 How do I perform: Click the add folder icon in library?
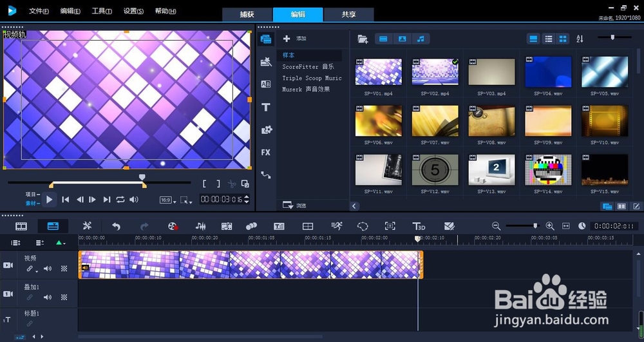point(363,39)
